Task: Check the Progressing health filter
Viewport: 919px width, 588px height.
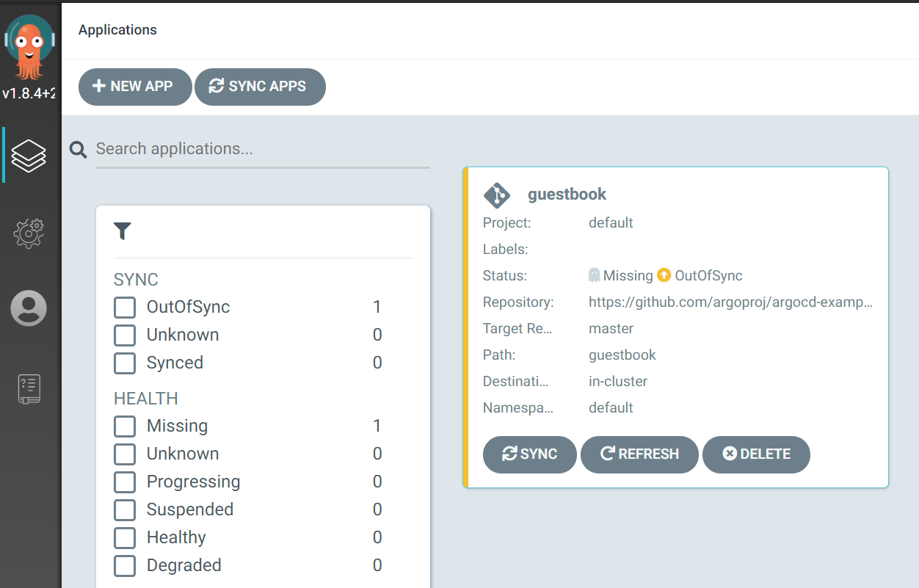Action: (125, 482)
